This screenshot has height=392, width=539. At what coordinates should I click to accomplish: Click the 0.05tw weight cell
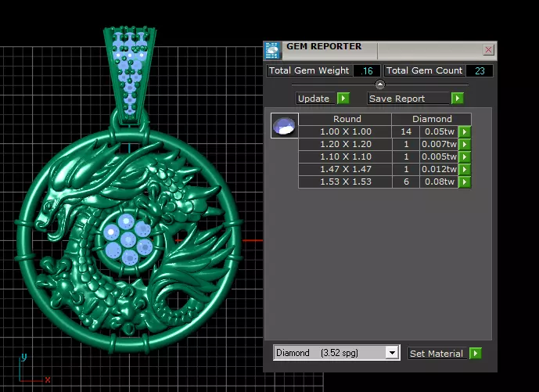pos(439,131)
